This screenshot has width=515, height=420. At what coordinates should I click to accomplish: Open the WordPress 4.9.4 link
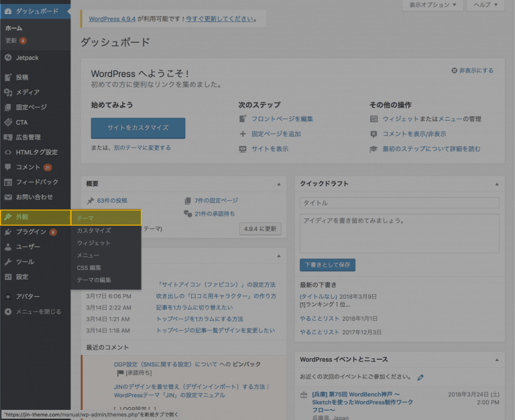click(x=112, y=19)
